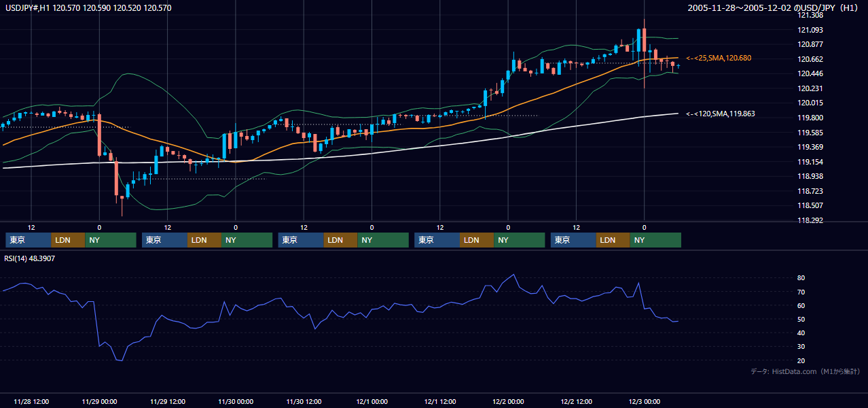Click the last 東京 session block
This screenshot has height=408, width=868.
tap(574, 240)
